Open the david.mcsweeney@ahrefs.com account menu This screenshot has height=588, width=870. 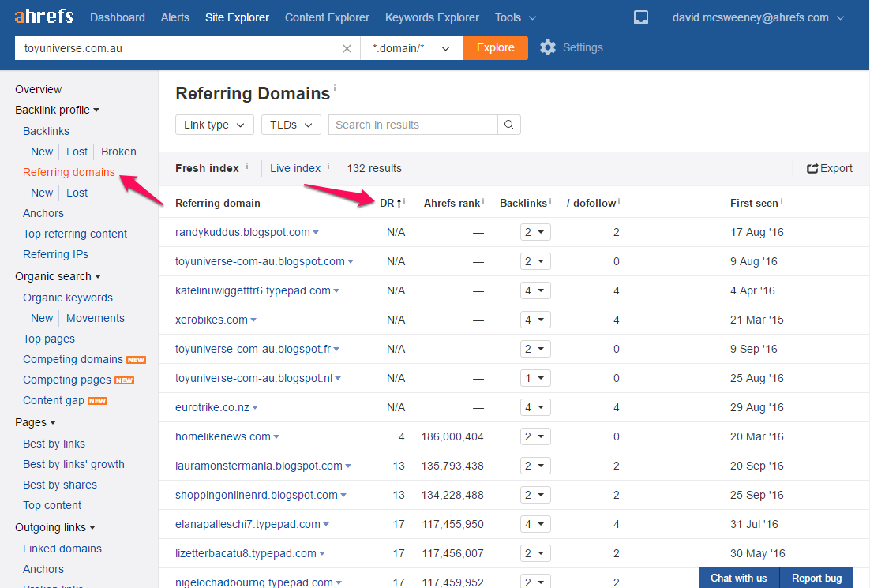758,17
